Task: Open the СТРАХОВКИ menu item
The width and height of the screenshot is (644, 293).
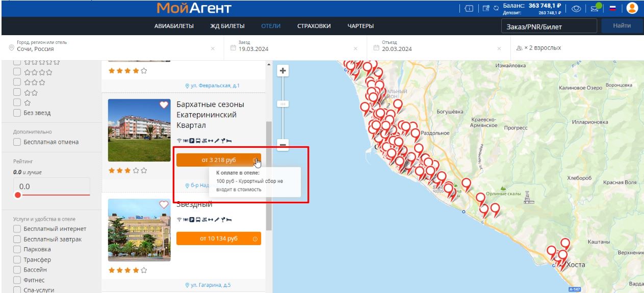Action: (314, 26)
